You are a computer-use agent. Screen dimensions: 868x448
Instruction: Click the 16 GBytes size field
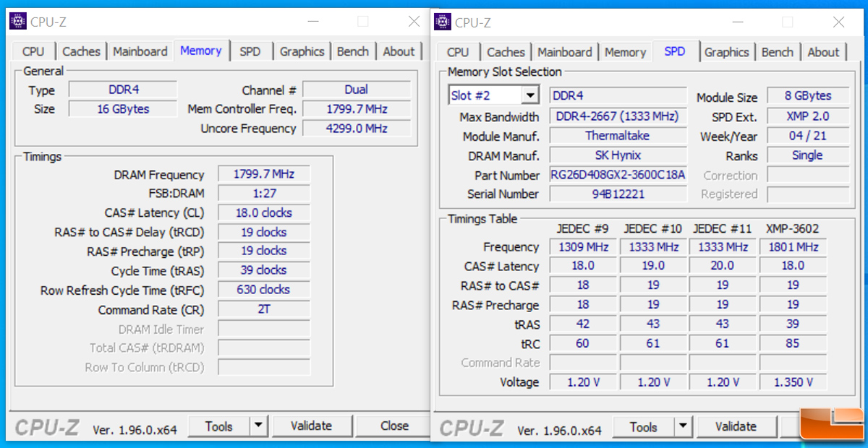[x=123, y=109]
